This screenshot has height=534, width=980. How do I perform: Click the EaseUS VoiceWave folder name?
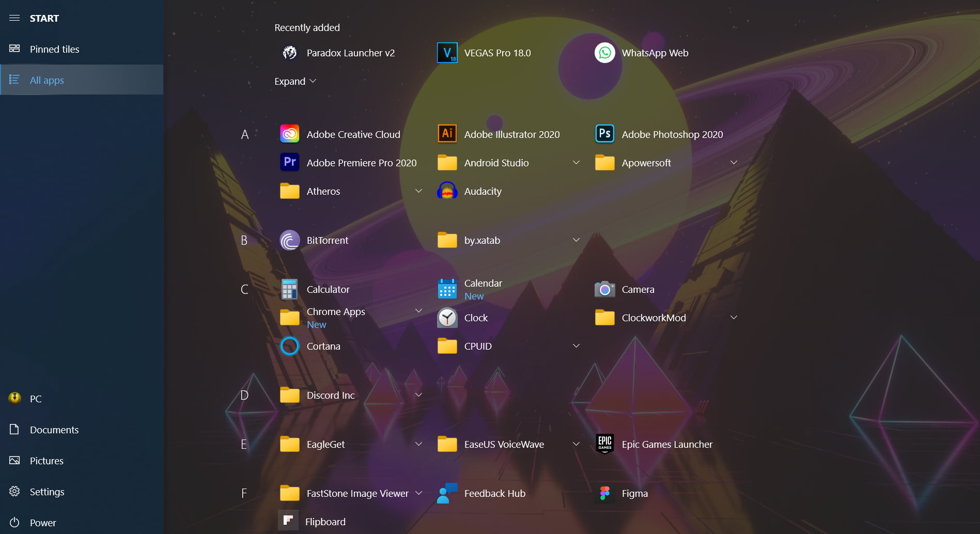coord(504,444)
